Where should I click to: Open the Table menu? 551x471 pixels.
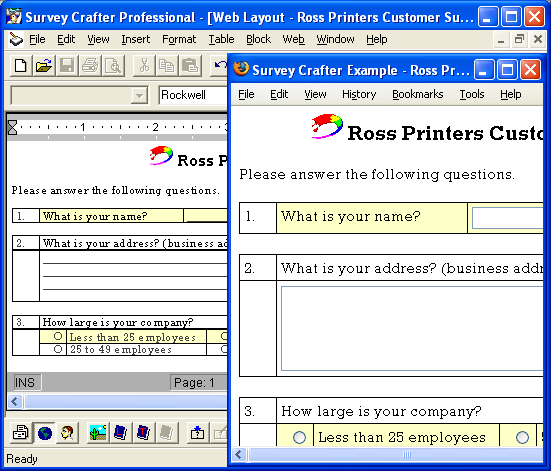[221, 39]
